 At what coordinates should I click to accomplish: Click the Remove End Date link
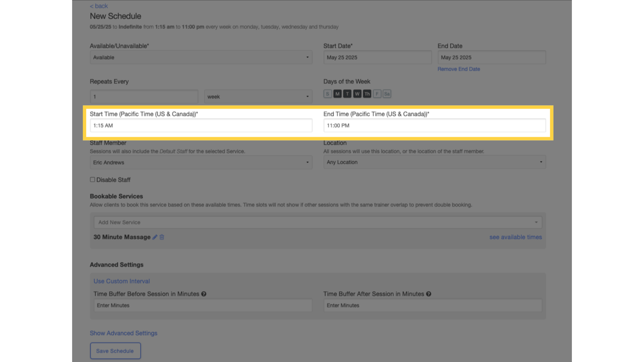pyautogui.click(x=459, y=69)
